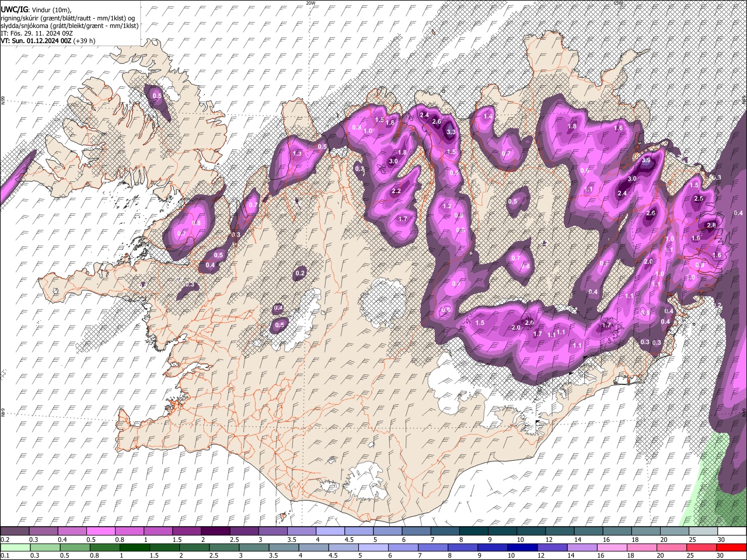This screenshot has width=747, height=560.
Task: Click lower legend swatch between 20 and 25
Action: point(671,547)
